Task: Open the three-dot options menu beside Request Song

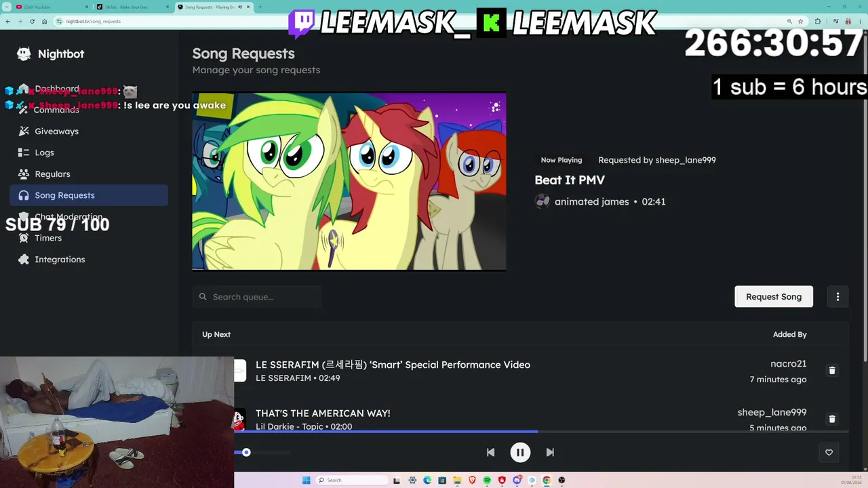Action: point(837,296)
